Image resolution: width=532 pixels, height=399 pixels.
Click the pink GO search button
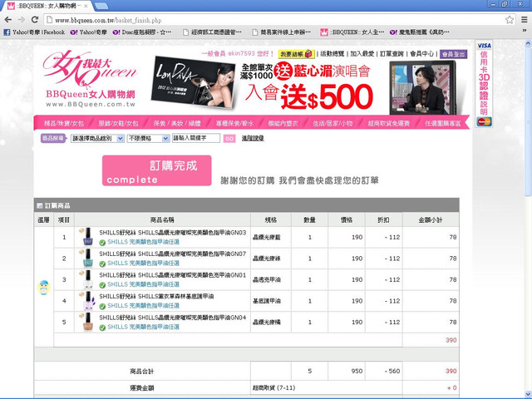229,139
